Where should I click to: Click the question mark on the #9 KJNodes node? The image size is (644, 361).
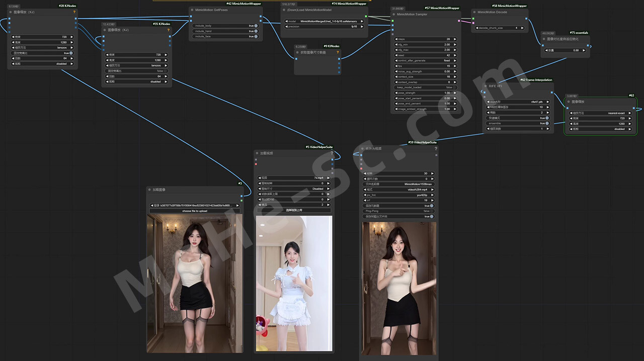pos(338,52)
